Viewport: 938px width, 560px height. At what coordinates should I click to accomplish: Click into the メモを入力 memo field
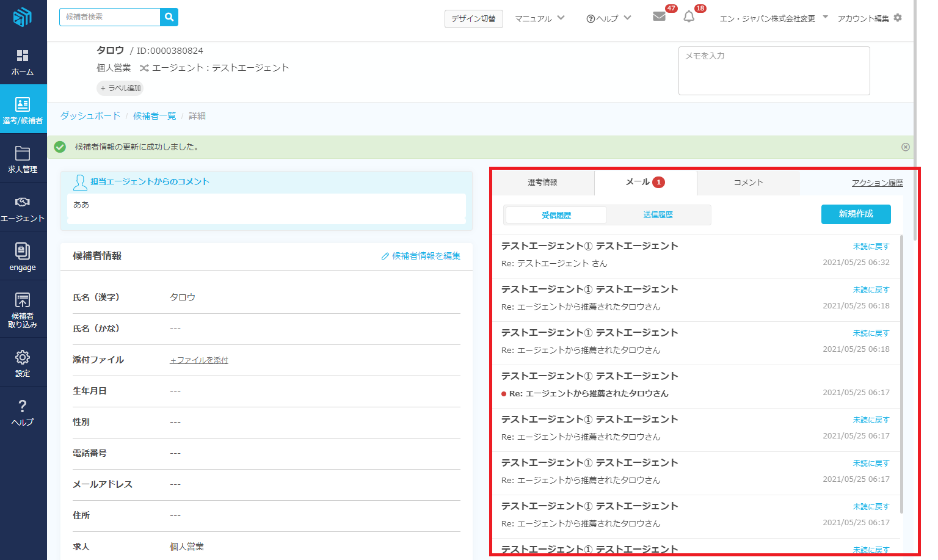(774, 71)
